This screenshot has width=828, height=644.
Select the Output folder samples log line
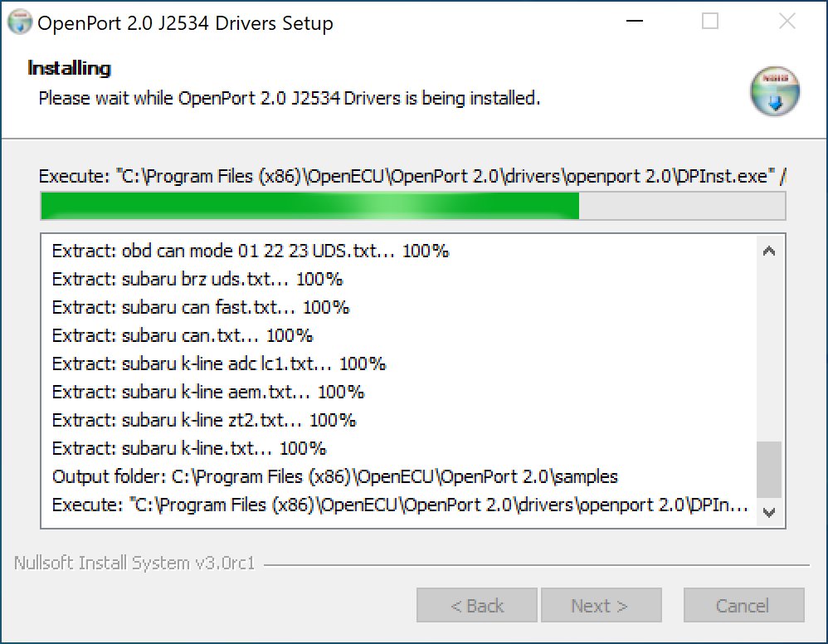click(x=335, y=476)
